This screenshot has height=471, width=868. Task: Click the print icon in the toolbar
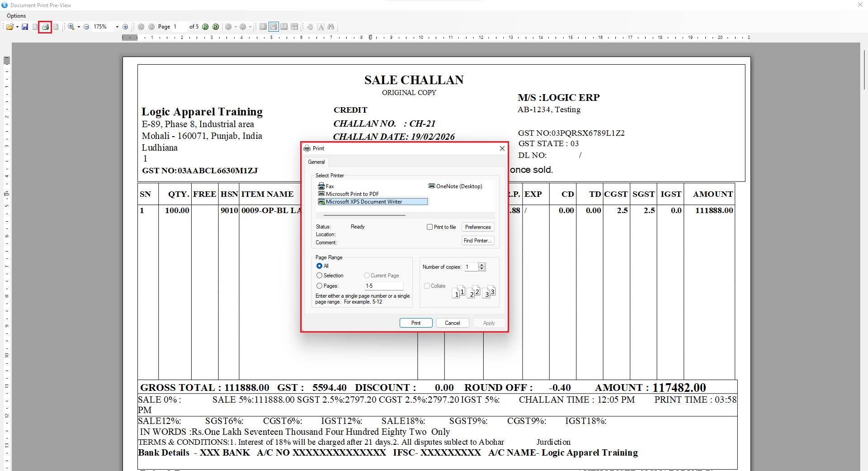tap(45, 27)
